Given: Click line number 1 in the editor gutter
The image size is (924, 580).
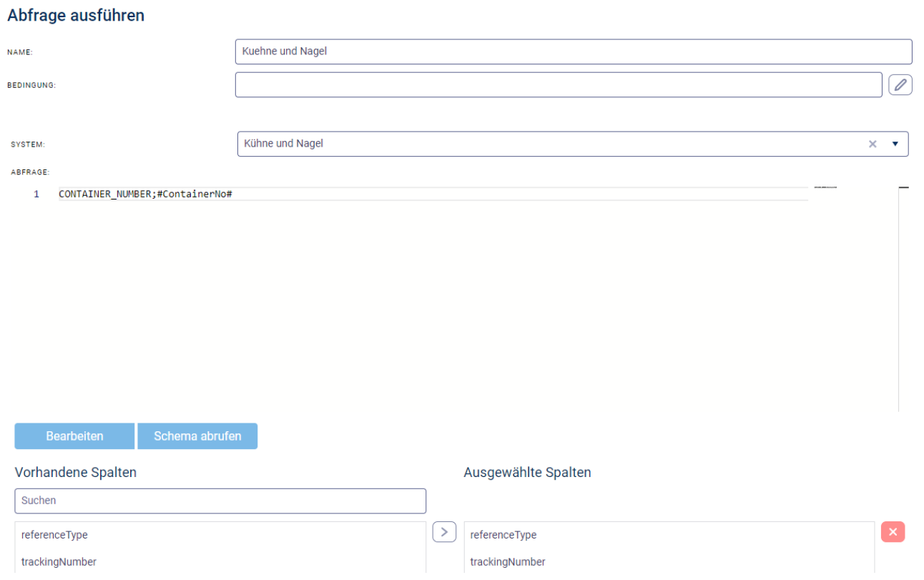Looking at the screenshot, I should (x=36, y=194).
